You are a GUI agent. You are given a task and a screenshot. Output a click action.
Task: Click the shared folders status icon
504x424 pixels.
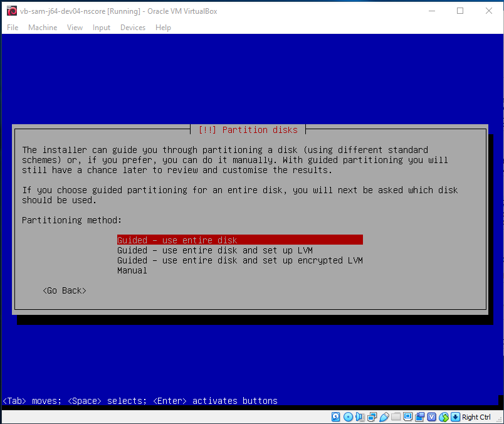point(396,417)
